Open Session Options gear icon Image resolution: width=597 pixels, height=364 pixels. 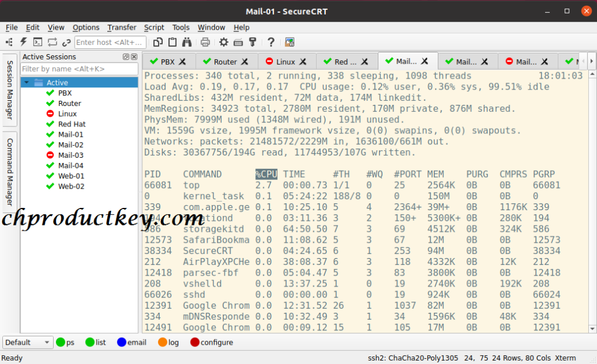[x=224, y=42]
